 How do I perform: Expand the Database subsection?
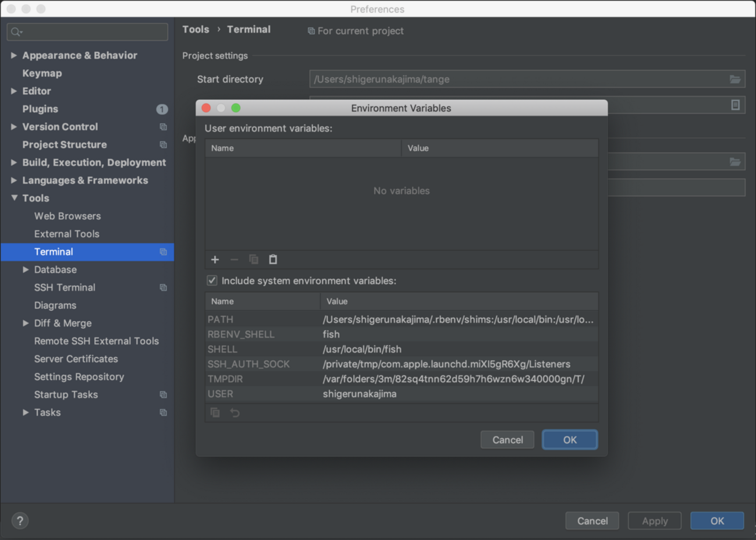tap(26, 269)
